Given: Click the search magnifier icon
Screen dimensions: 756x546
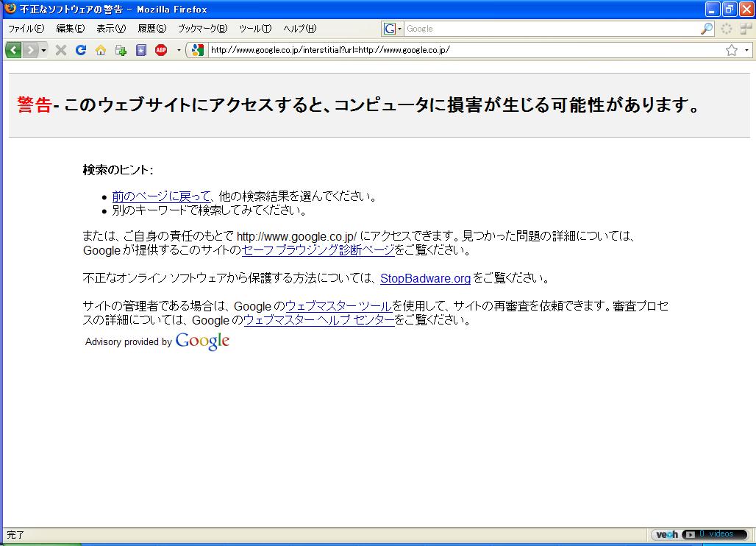Looking at the screenshot, I should [x=706, y=29].
